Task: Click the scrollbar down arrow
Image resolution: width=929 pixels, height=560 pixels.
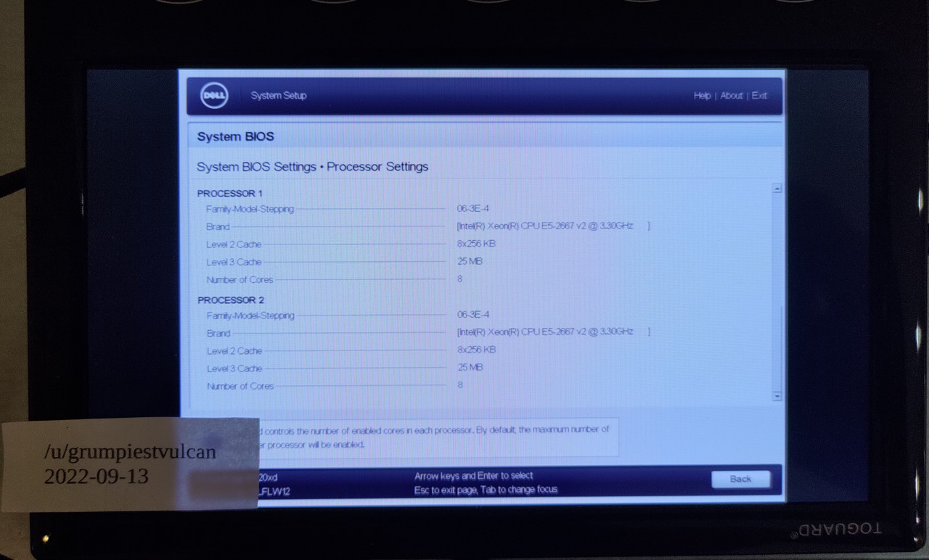Action: point(777,396)
